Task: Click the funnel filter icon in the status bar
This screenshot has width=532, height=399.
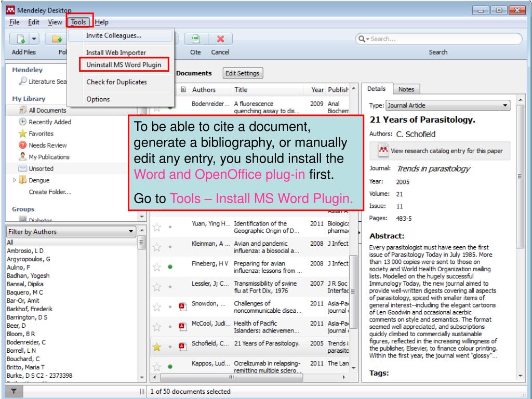Action: point(14,391)
